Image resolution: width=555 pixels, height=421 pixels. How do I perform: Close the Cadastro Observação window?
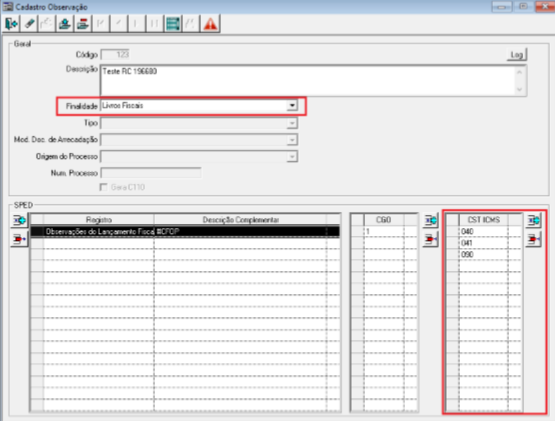tap(544, 6)
